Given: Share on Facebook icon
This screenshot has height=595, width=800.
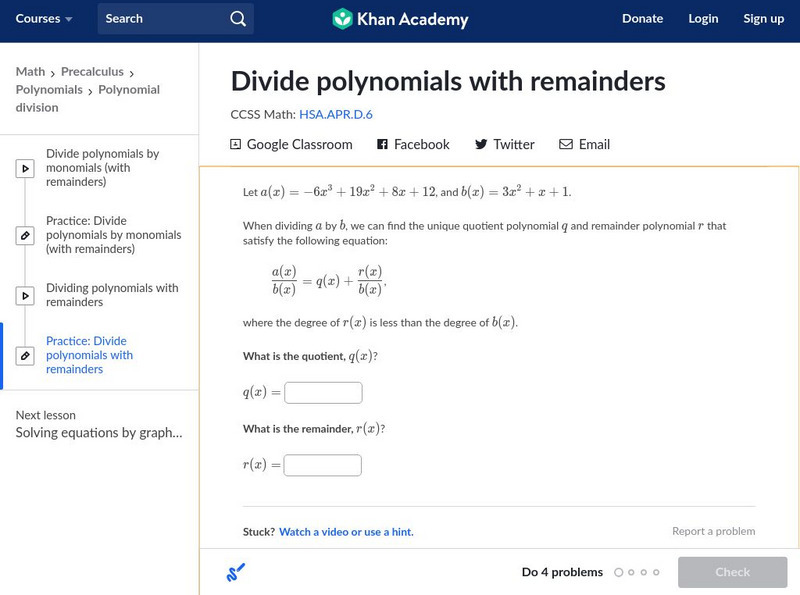Looking at the screenshot, I should click(382, 145).
